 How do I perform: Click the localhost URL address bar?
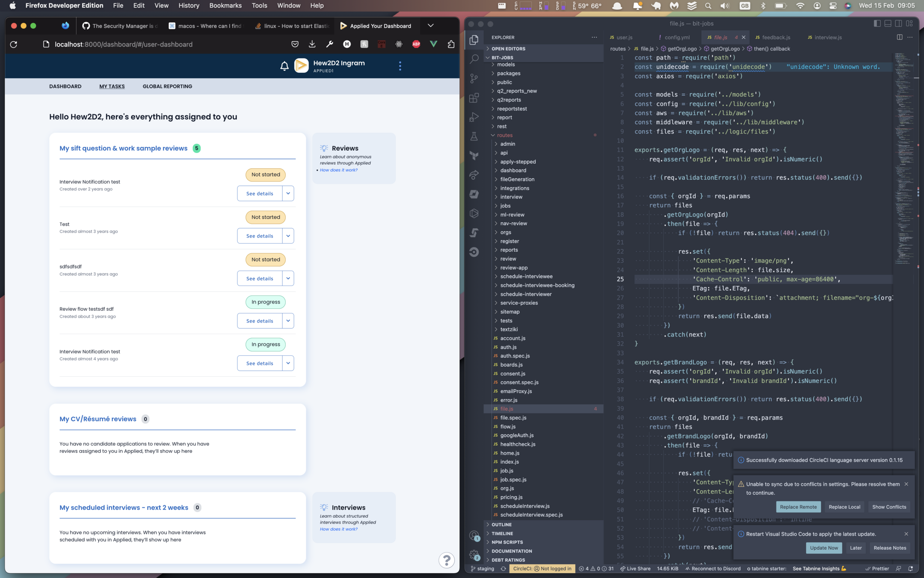tap(124, 45)
